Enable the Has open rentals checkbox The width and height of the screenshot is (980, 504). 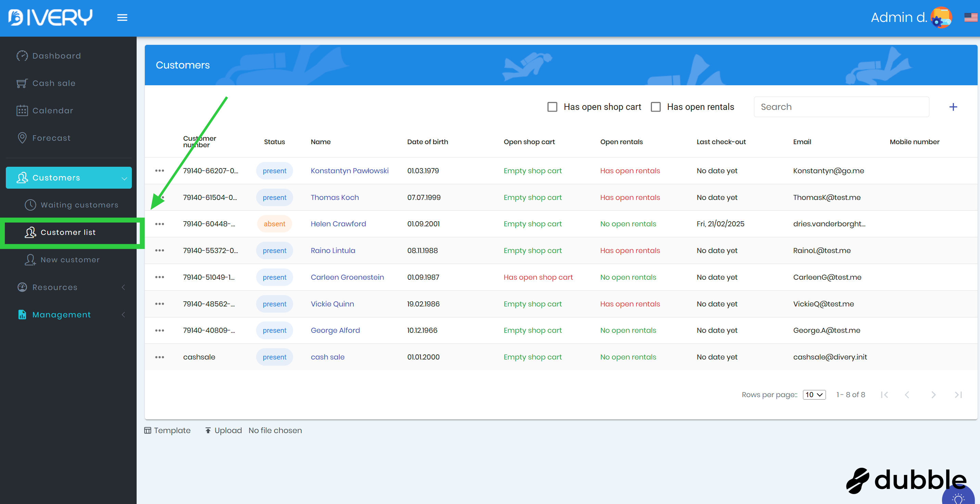click(656, 107)
